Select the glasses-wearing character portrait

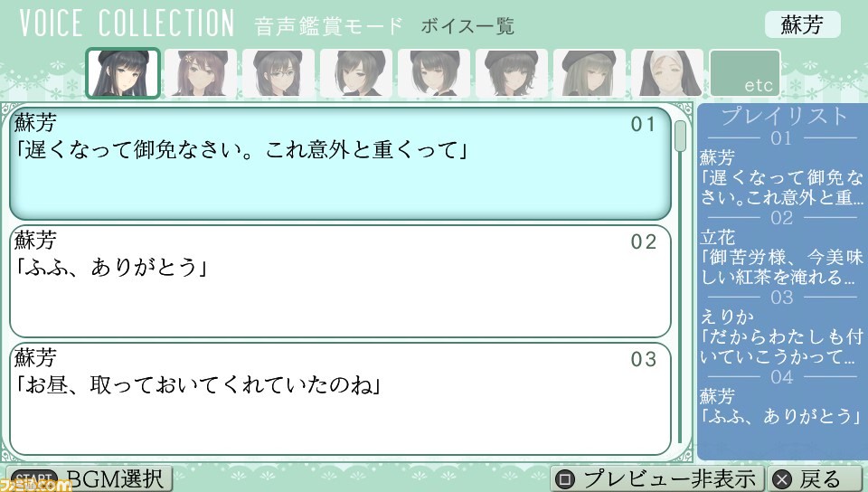click(x=278, y=73)
